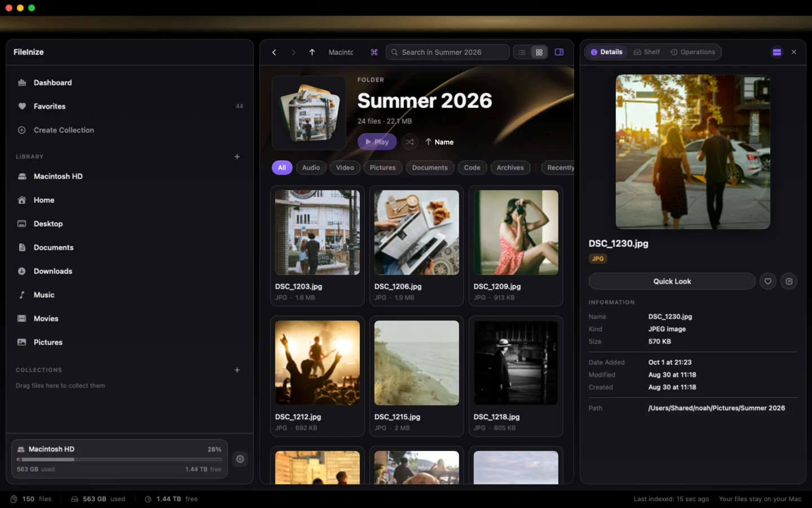Filter by Video files
This screenshot has height=508, width=812.
[x=345, y=168]
